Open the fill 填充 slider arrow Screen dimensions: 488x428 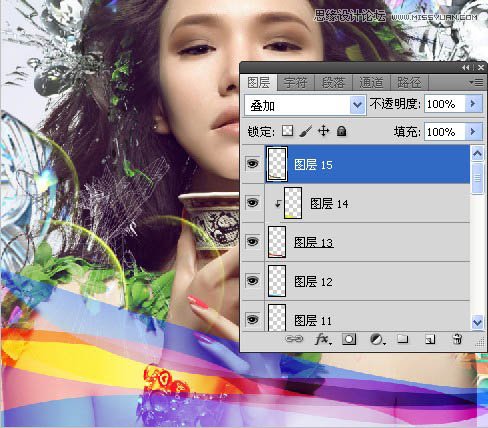tap(473, 132)
